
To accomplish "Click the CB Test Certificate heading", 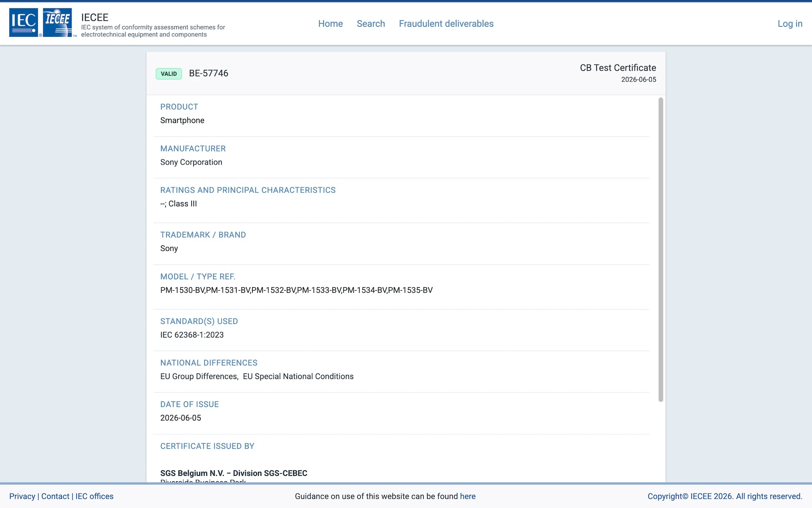I will (x=618, y=68).
